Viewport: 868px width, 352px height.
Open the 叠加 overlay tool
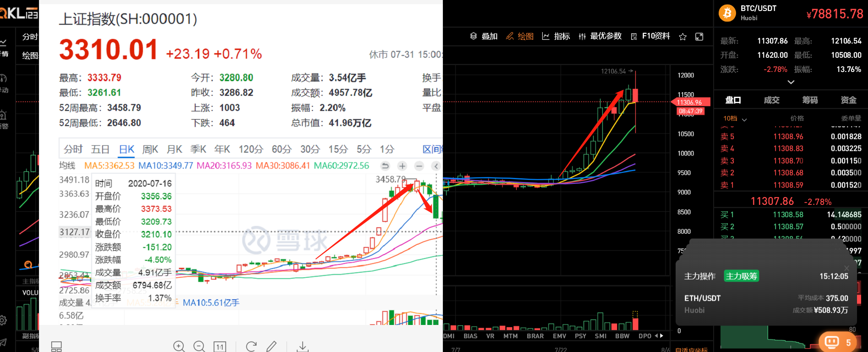(484, 36)
